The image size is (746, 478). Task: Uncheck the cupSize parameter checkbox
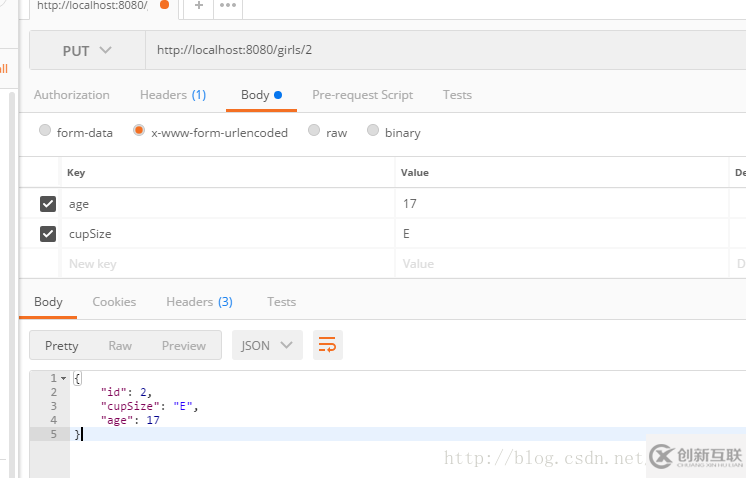(48, 234)
